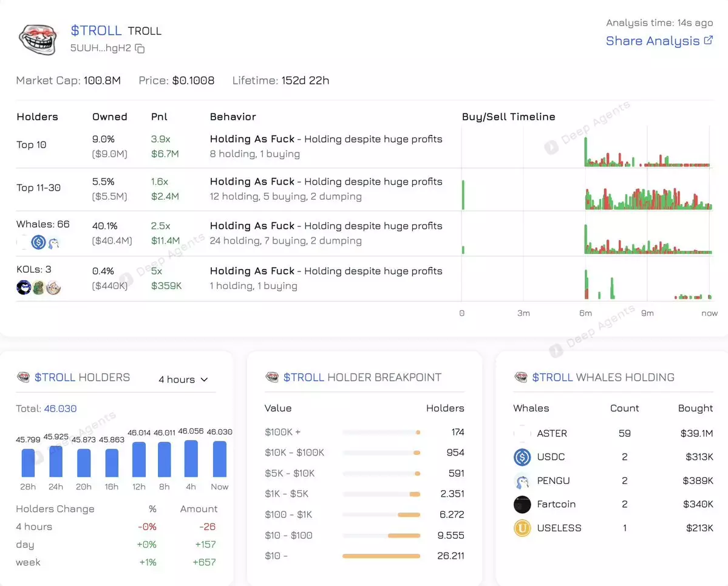Click the 40.1% owned value
728x586 pixels.
pyautogui.click(x=104, y=226)
